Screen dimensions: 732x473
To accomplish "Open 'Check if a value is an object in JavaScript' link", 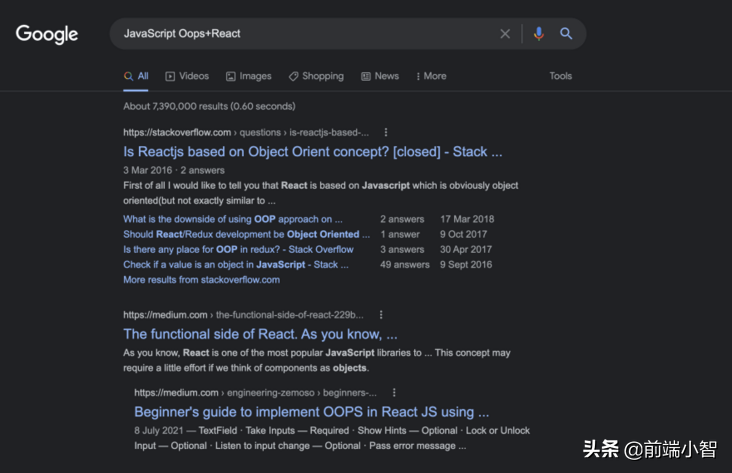I will pyautogui.click(x=236, y=265).
